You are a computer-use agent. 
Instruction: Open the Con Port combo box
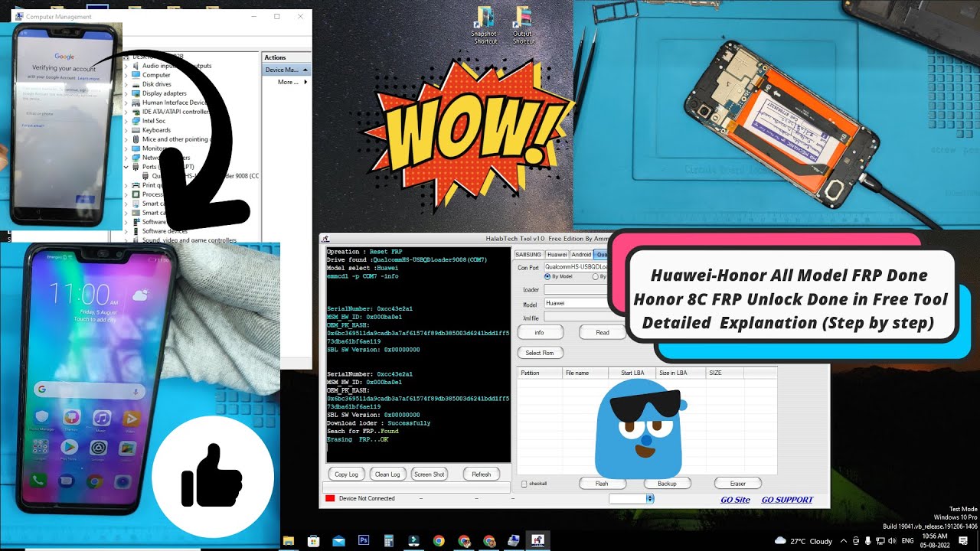(577, 267)
